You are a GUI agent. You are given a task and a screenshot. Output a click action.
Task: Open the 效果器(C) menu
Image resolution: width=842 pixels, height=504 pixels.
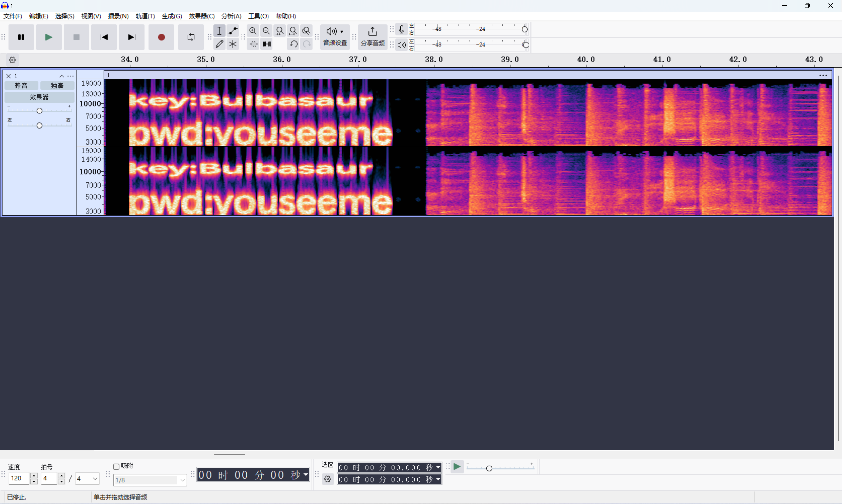point(202,16)
